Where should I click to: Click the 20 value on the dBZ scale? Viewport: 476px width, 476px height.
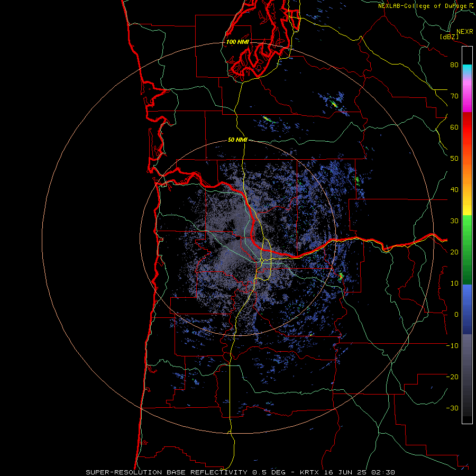454,252
